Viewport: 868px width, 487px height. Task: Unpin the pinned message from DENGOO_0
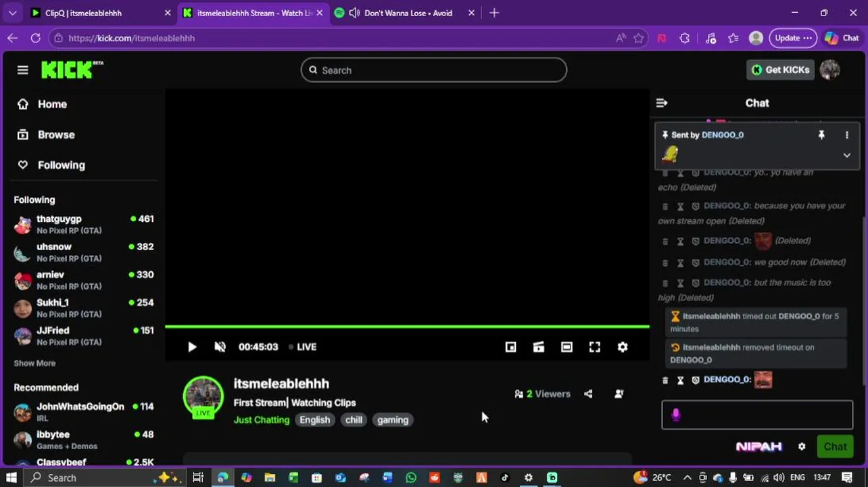[821, 135]
